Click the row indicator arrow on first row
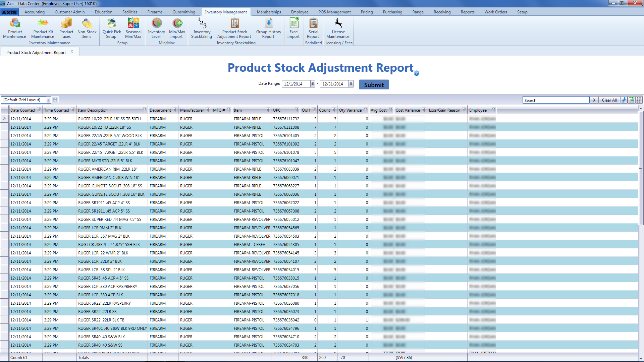The image size is (644, 362). pyautogui.click(x=4, y=118)
